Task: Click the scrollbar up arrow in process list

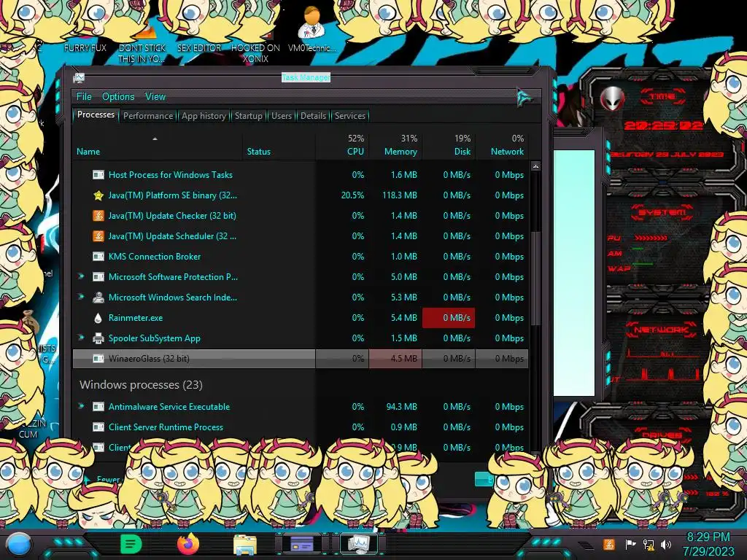Action: click(535, 167)
